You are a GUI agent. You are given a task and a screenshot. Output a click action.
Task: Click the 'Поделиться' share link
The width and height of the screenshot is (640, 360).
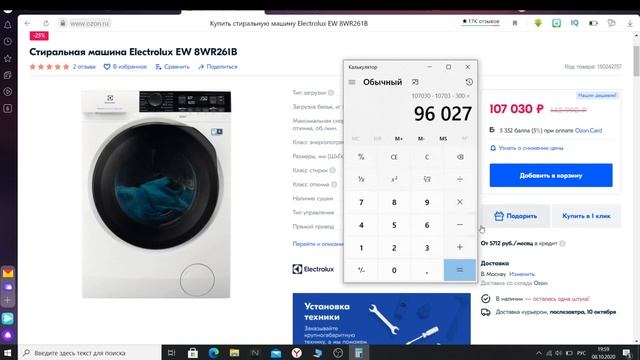click(218, 67)
